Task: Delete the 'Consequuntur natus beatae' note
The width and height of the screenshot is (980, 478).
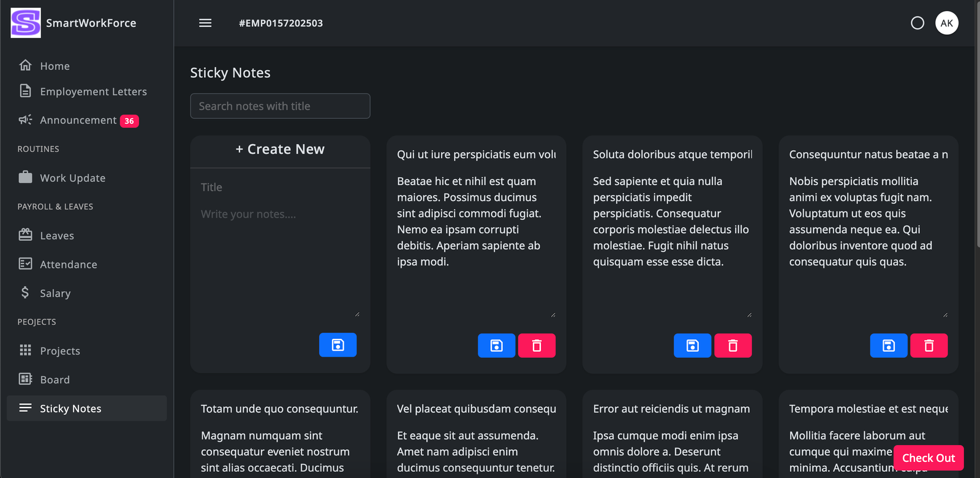Action: (929, 346)
